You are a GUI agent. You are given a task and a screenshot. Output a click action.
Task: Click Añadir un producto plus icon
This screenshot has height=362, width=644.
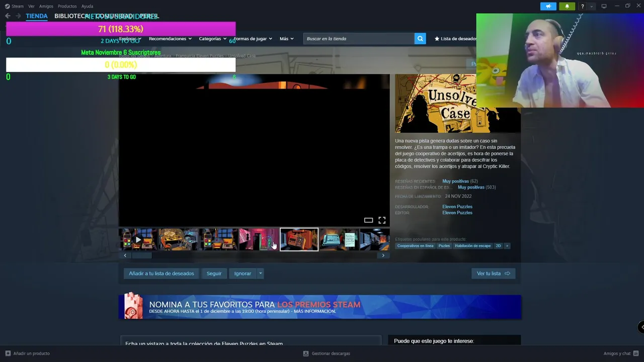coord(8,353)
